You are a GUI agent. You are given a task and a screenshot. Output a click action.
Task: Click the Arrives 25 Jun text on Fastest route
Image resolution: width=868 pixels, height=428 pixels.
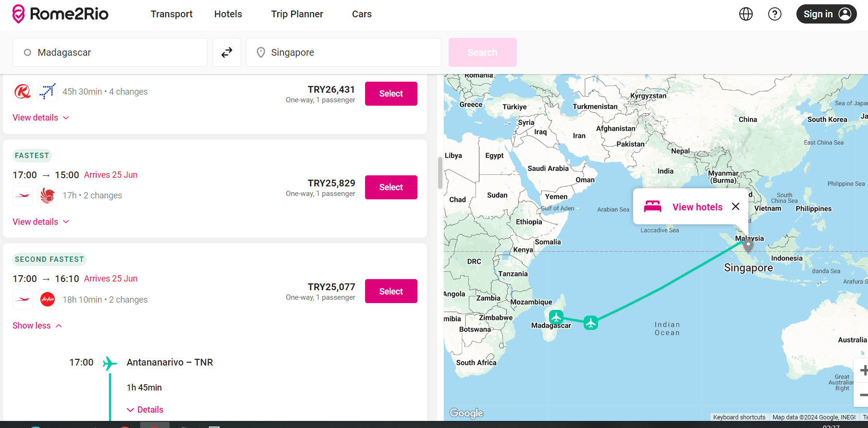pyautogui.click(x=110, y=175)
